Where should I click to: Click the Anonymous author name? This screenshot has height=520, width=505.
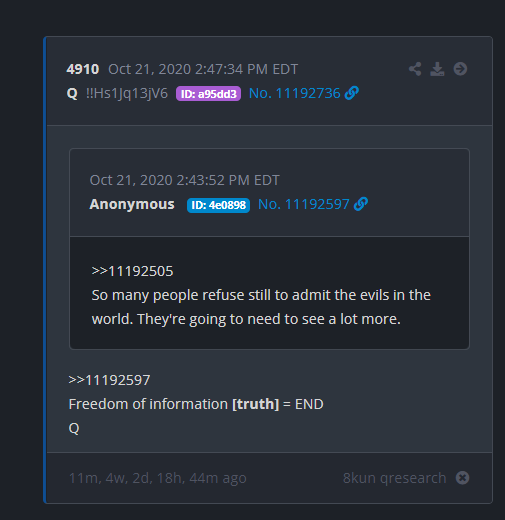(132, 204)
